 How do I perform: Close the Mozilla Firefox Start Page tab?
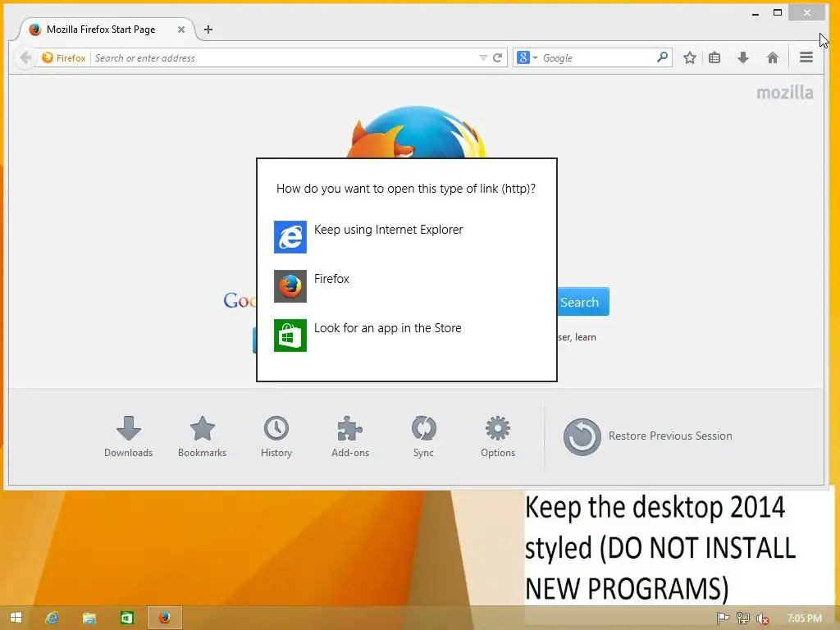181,30
